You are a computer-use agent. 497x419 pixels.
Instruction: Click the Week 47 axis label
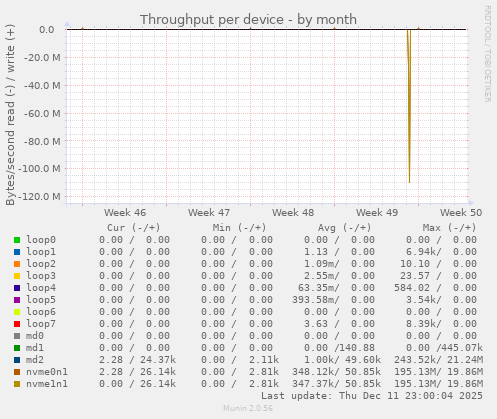tap(209, 213)
